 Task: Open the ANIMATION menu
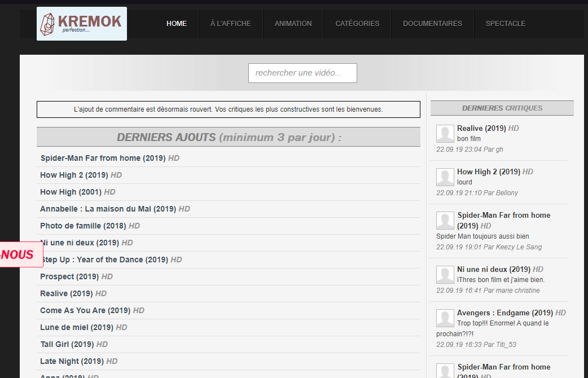point(293,24)
